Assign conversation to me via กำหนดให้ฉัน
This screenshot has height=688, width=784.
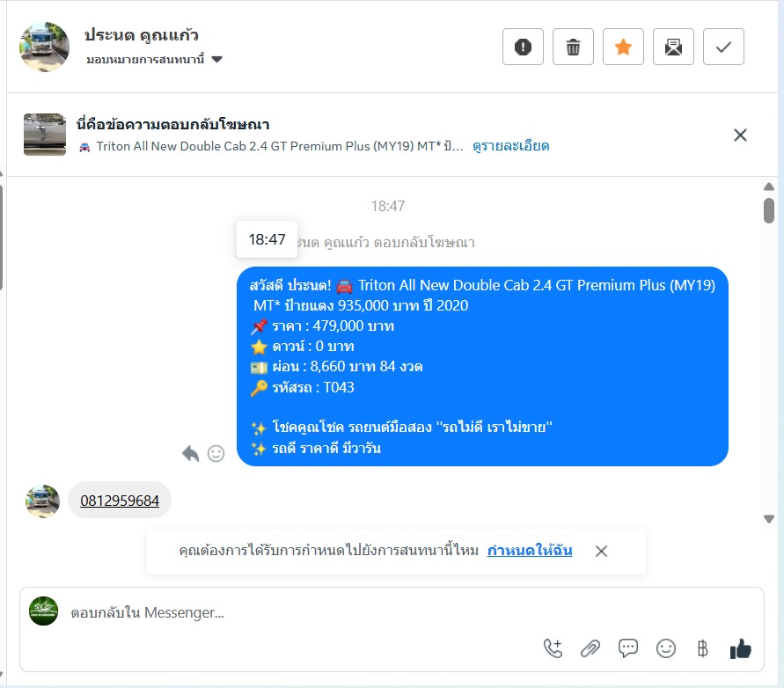click(x=530, y=551)
